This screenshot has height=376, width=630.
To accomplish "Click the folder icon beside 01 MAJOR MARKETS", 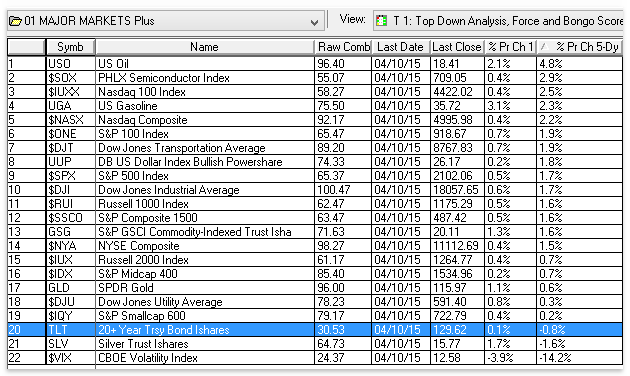I will (x=15, y=21).
